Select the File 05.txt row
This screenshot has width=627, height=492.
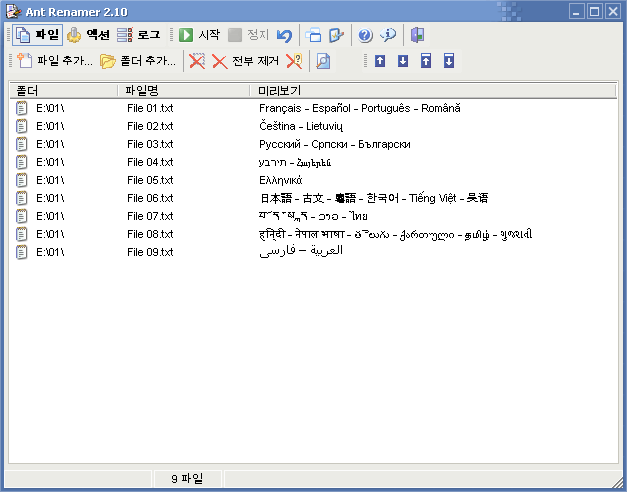tap(150, 180)
